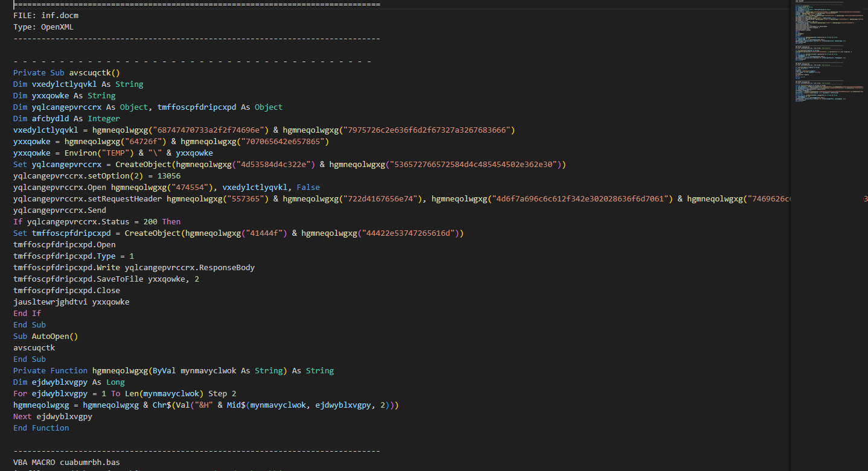
Task: Click "Dim ejdwyblxvgpy As Long" line
Action: [69, 382]
